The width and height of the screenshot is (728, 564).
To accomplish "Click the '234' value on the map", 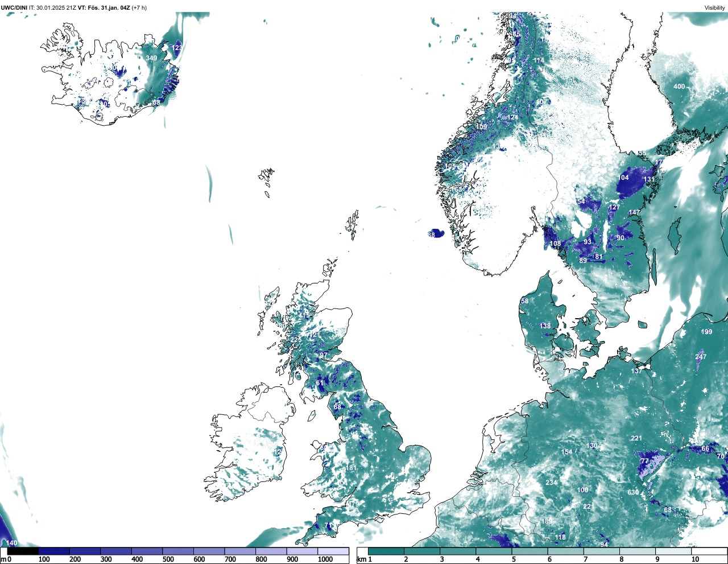I will coord(551,483).
